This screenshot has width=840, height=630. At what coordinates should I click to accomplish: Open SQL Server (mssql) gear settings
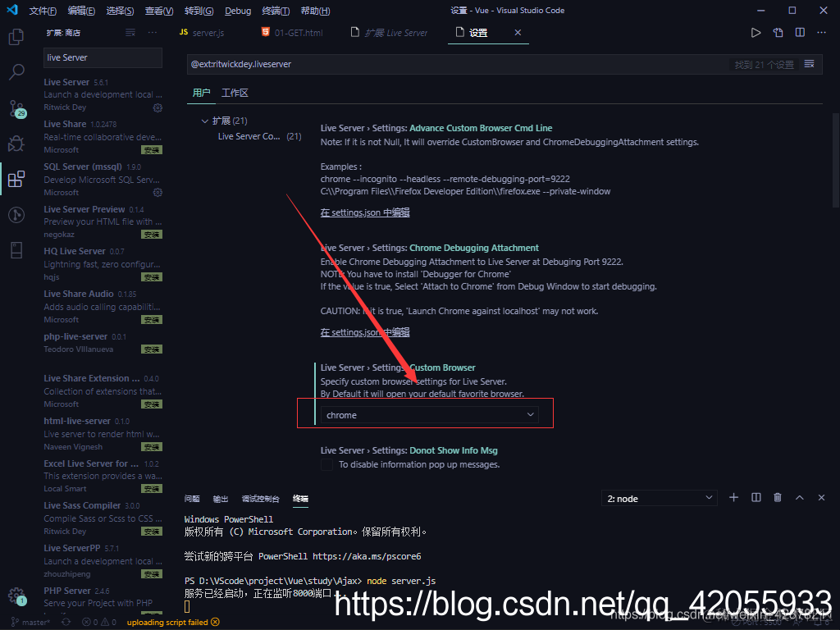tap(157, 192)
